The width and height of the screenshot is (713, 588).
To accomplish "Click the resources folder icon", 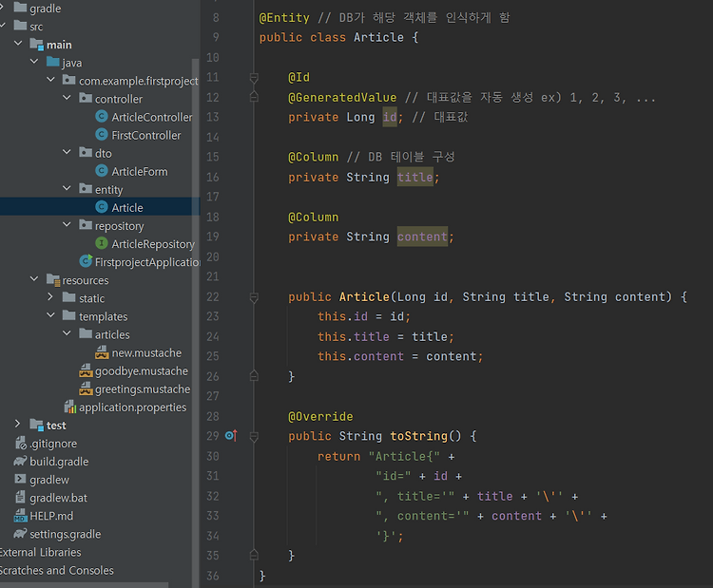I will coord(53,280).
